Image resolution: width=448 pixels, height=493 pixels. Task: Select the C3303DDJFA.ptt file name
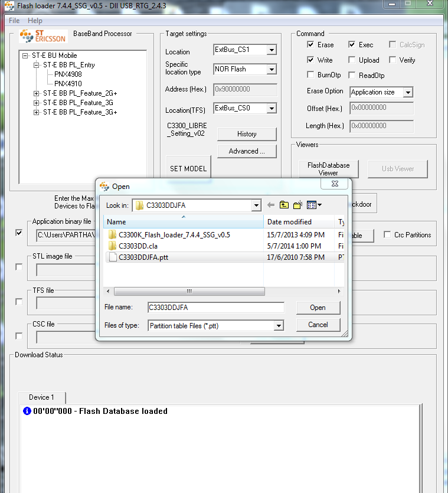[x=143, y=257]
